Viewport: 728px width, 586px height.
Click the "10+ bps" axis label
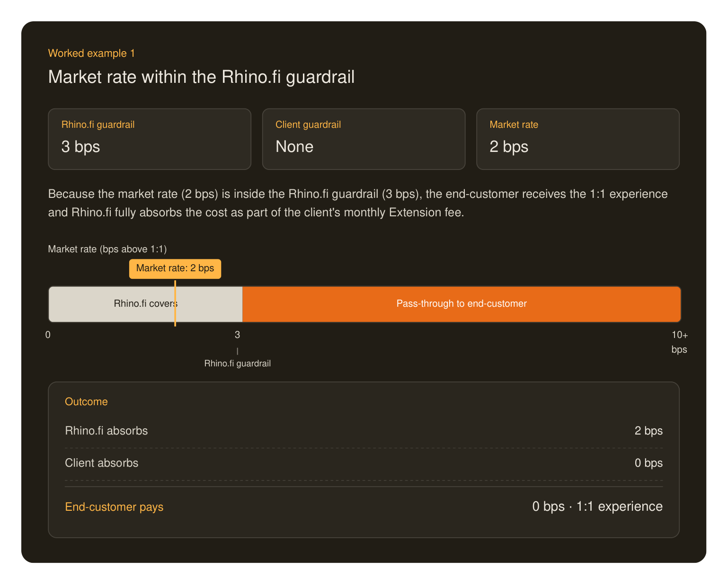click(679, 342)
